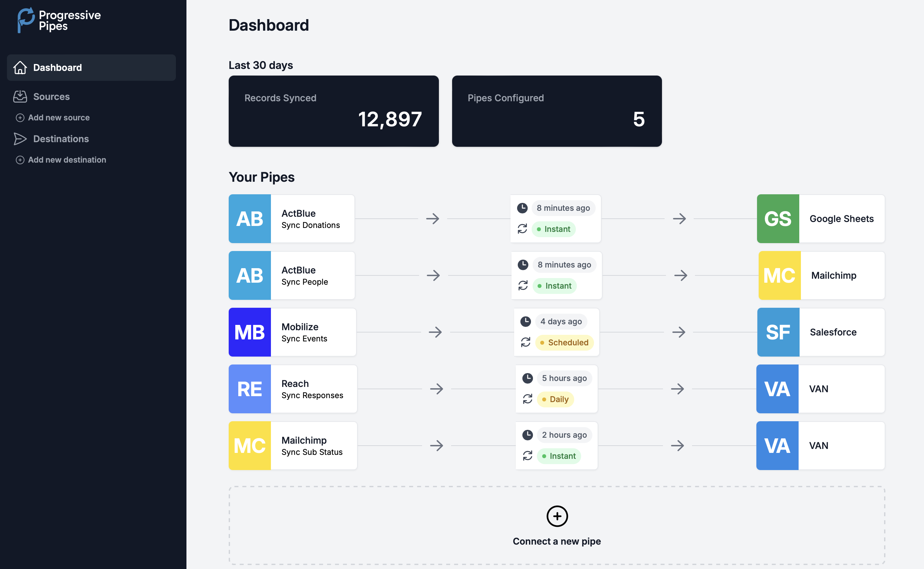Click the 12,897 records value
The image size is (924, 569).
(x=390, y=119)
